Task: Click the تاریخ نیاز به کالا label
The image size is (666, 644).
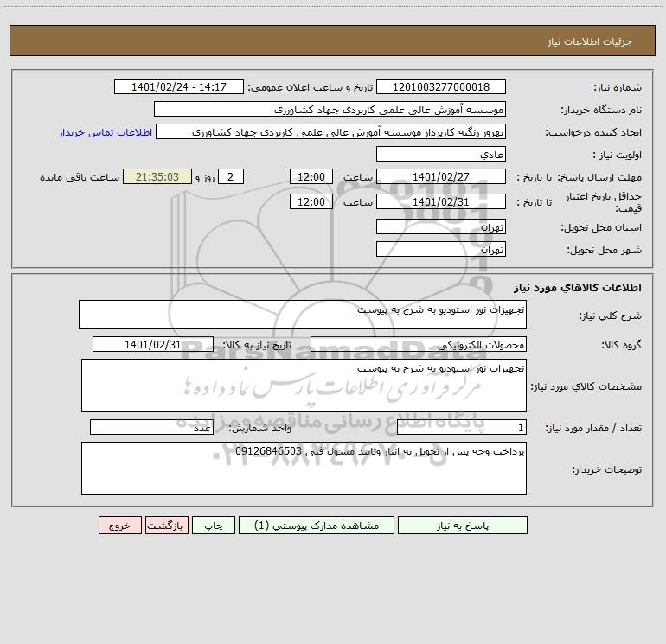Action: click(x=257, y=345)
